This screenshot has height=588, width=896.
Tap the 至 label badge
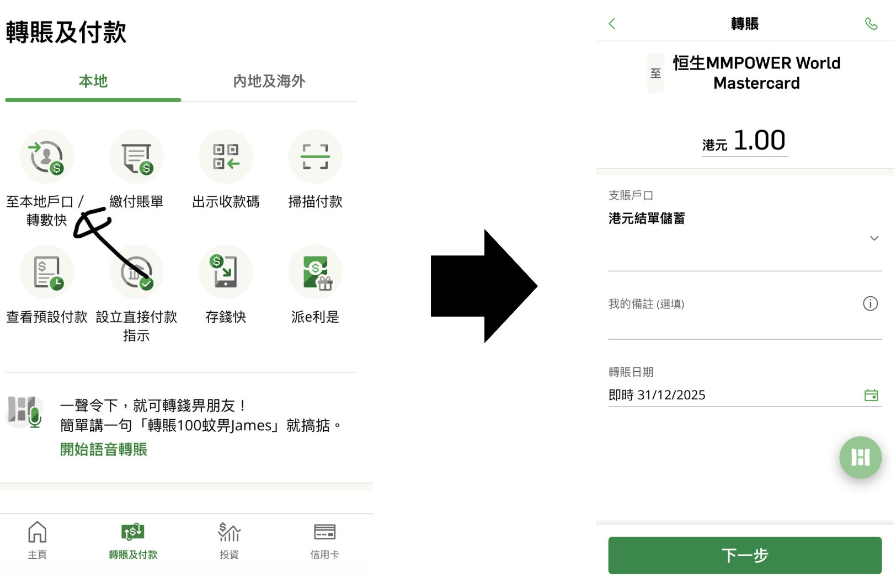click(655, 73)
